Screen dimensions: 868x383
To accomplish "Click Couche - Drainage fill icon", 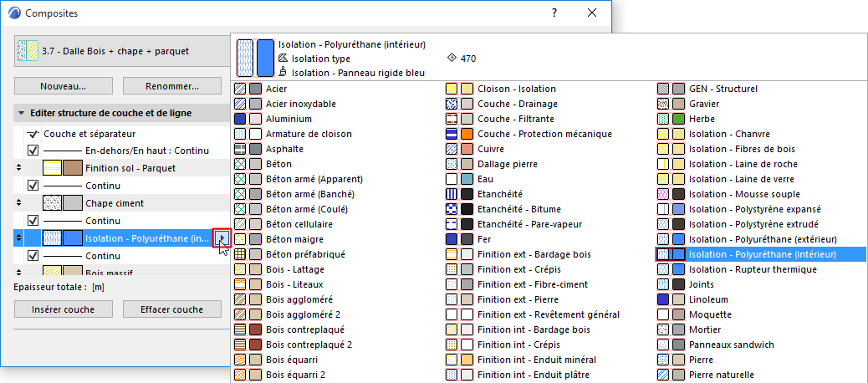I will click(452, 104).
